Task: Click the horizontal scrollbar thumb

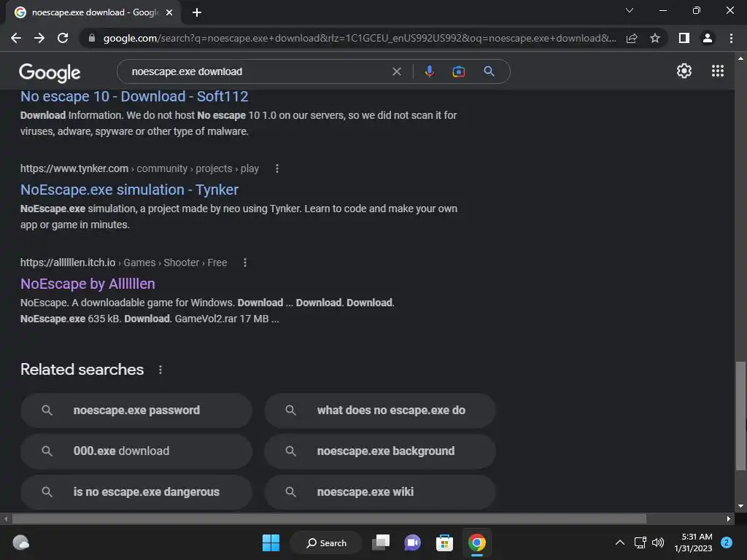Action: pyautogui.click(x=329, y=518)
